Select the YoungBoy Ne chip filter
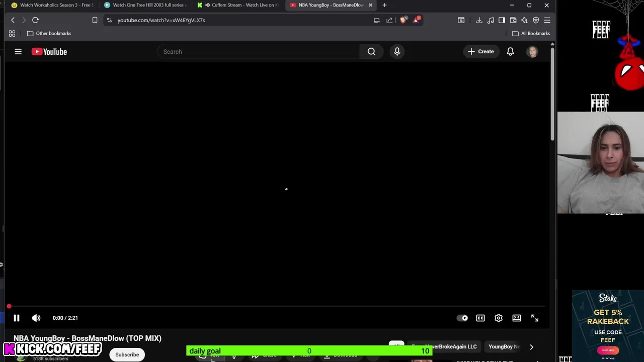 504,346
